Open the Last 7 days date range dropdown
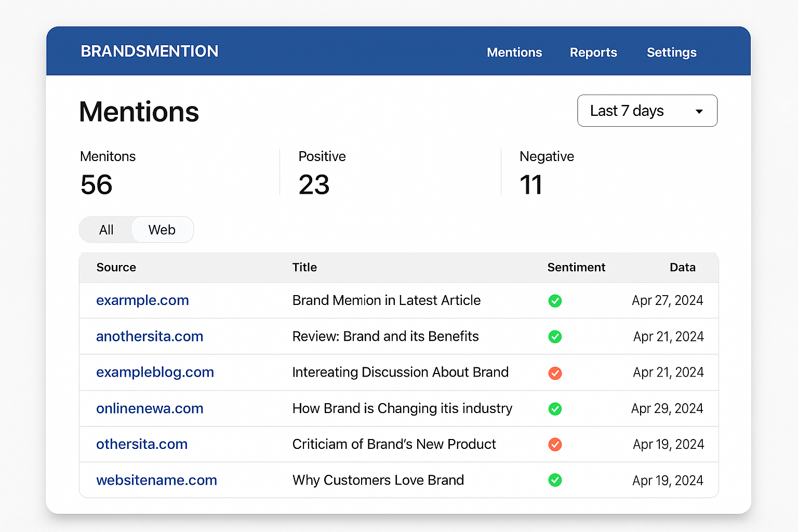This screenshot has height=532, width=798. [x=647, y=111]
